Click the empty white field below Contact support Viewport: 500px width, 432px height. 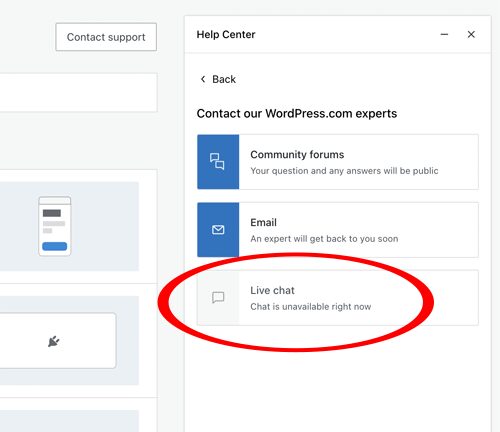click(x=78, y=93)
